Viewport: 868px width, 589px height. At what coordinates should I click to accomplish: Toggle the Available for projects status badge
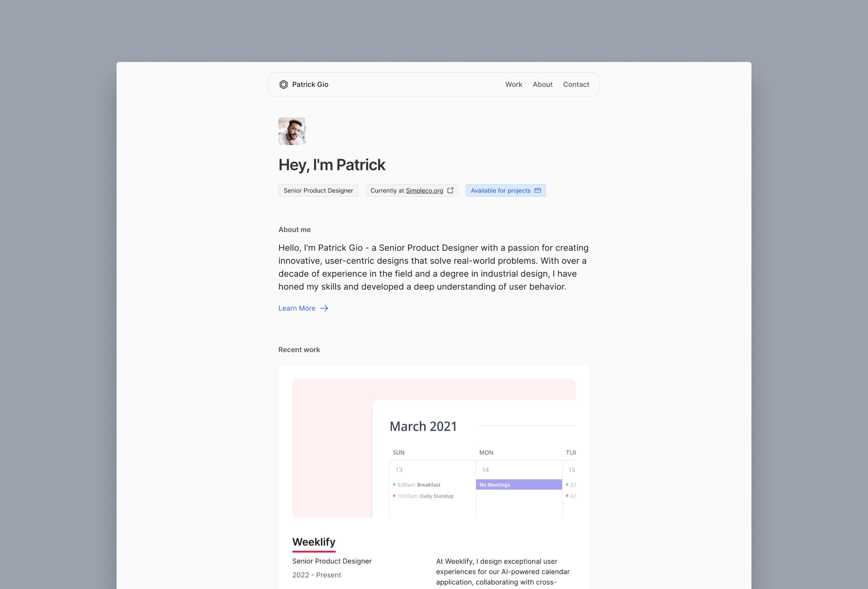click(x=505, y=190)
